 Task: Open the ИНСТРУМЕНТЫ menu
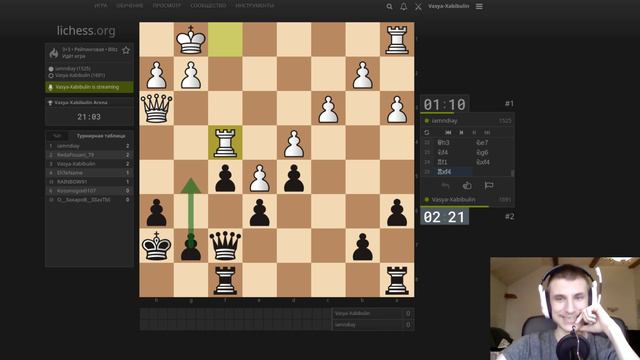[255, 6]
